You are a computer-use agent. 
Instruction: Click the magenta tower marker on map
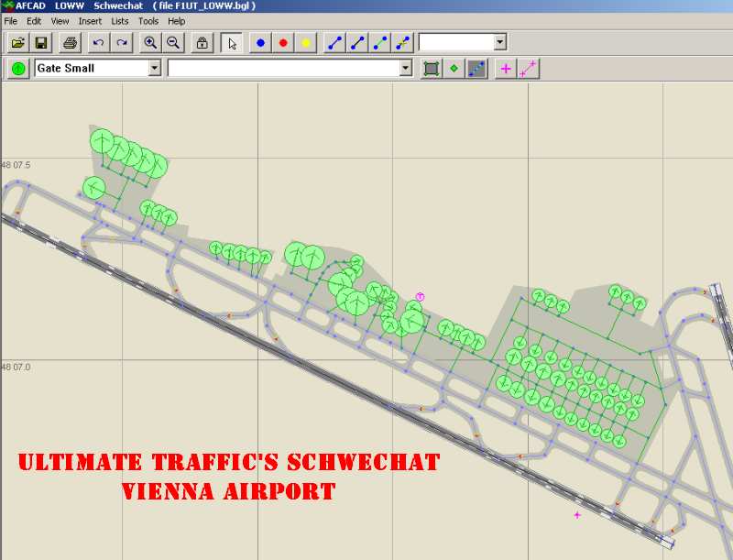pyautogui.click(x=420, y=296)
